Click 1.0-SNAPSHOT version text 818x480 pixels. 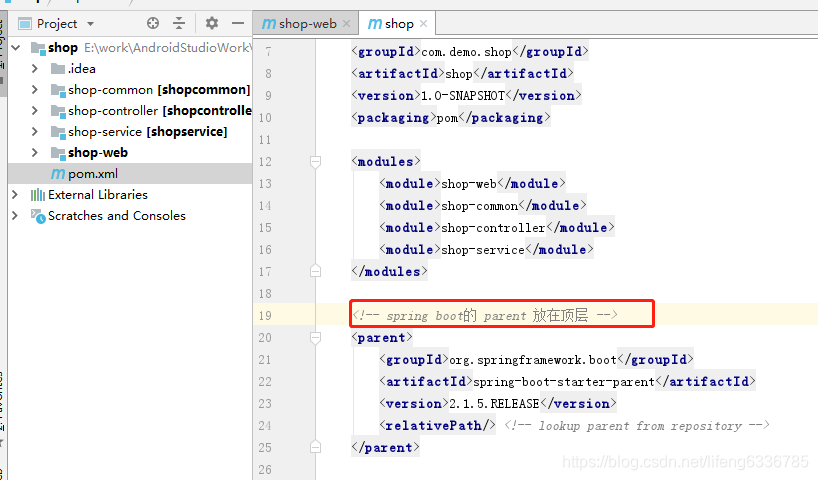tap(463, 96)
